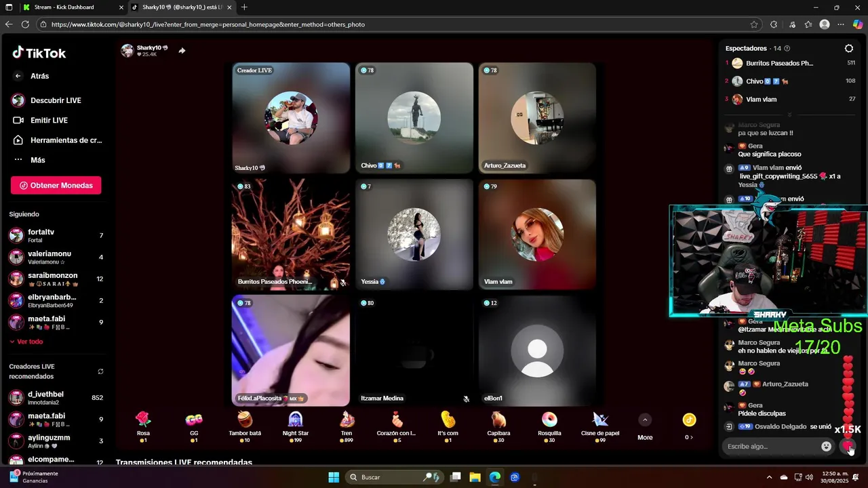This screenshot has width=868, height=488.
Task: Open File Explorer from the taskbar
Action: [x=475, y=477]
